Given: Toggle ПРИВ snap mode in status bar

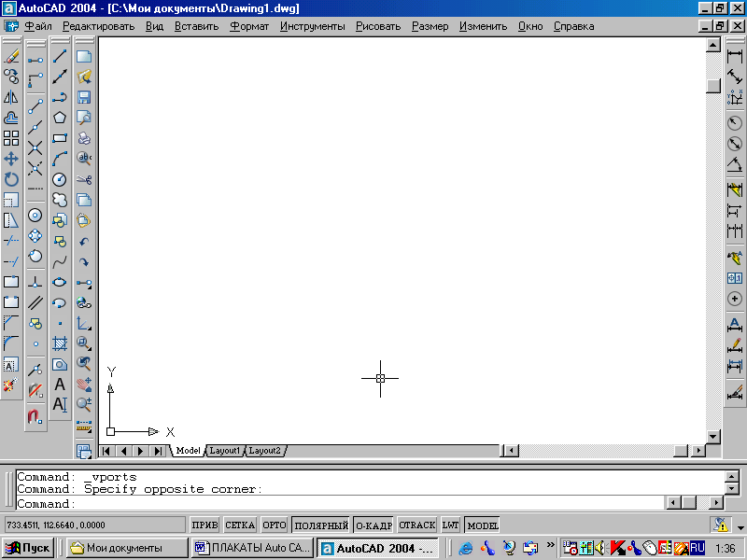Looking at the screenshot, I should pyautogui.click(x=204, y=525).
